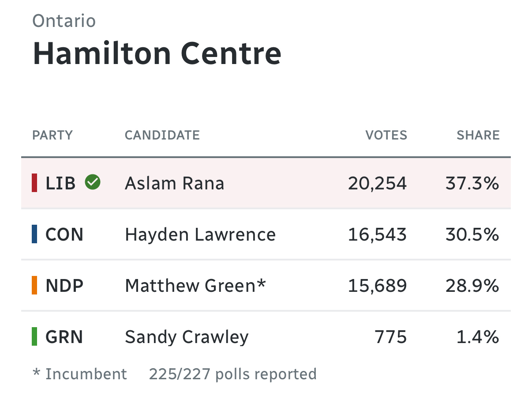This screenshot has height=419, width=532.
Task: Click the NDP party abbreviation
Action: tap(64, 286)
